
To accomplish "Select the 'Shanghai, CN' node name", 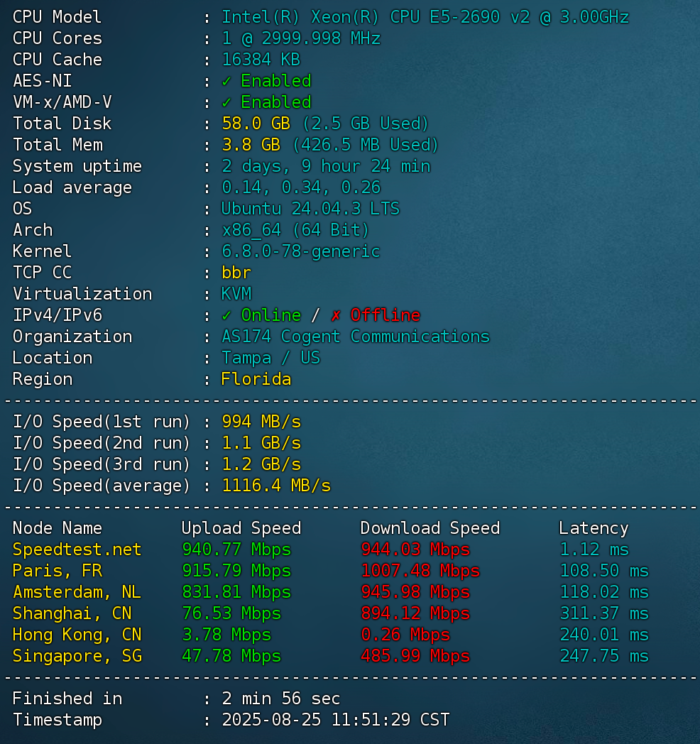I will (72, 613).
